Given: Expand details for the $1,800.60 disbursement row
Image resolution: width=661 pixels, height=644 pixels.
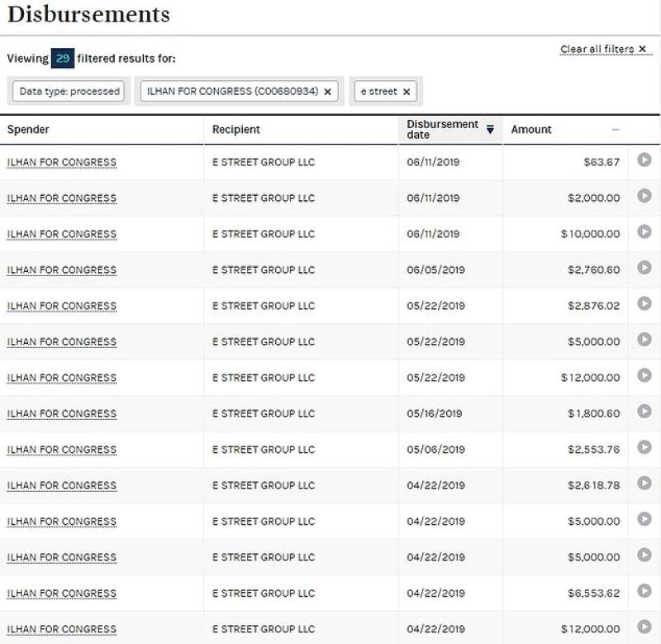Looking at the screenshot, I should 644,411.
